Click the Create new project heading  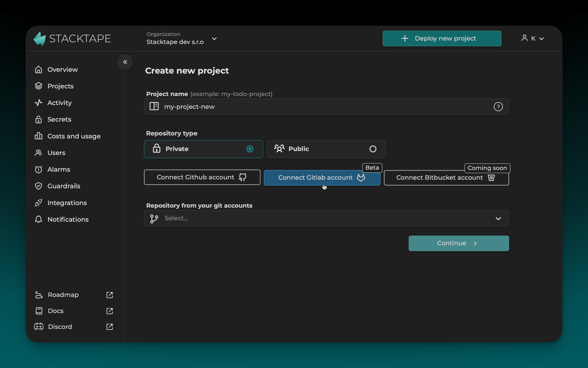[187, 70]
